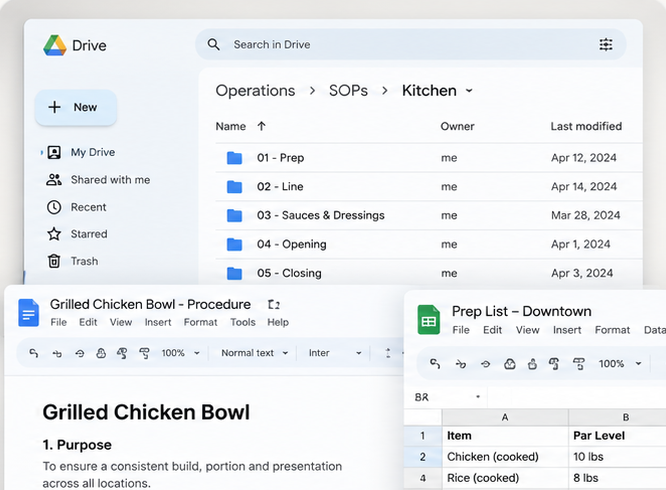Go to SOPs in the breadcrumb

(x=348, y=90)
